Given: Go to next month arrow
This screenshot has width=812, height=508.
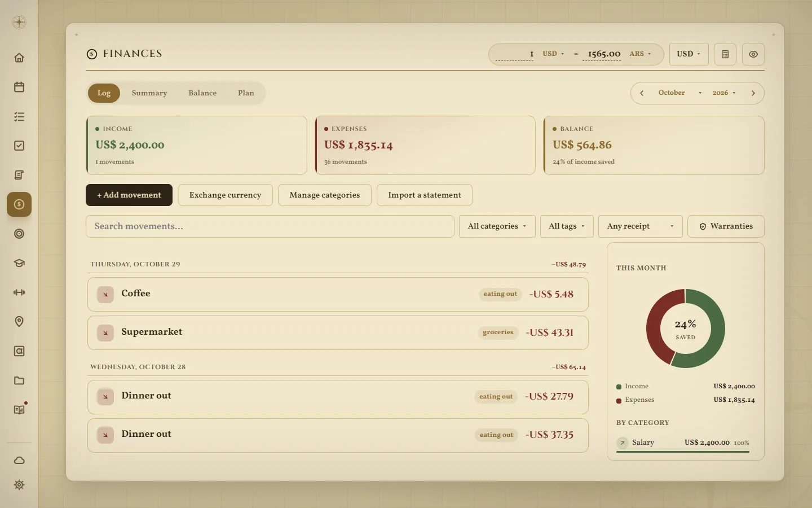Looking at the screenshot, I should click(753, 93).
